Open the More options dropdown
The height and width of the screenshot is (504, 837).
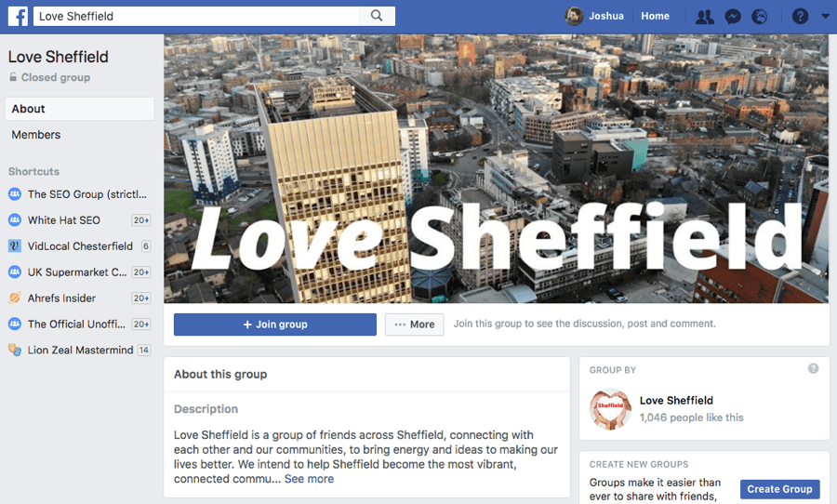tap(414, 325)
